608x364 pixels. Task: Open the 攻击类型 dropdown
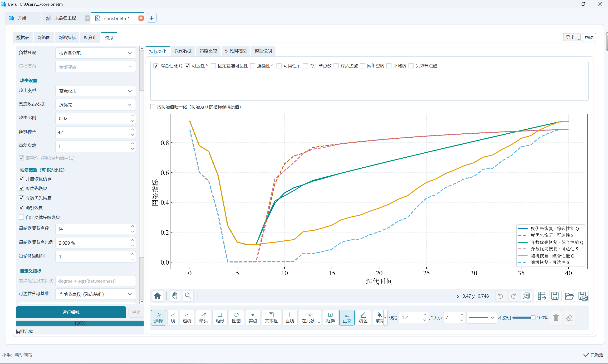pyautogui.click(x=95, y=91)
